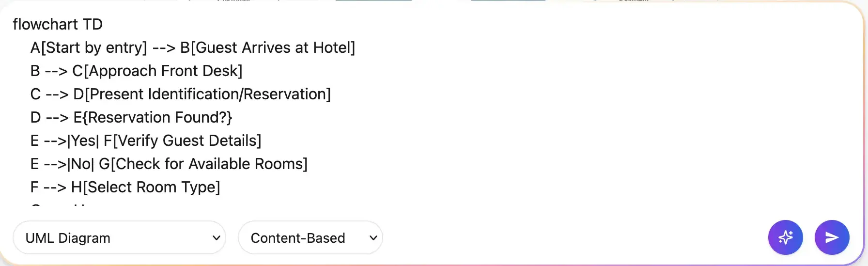This screenshot has height=266, width=868.
Task: Click on 'E{Reservation Found?}' decision text
Action: tap(153, 117)
